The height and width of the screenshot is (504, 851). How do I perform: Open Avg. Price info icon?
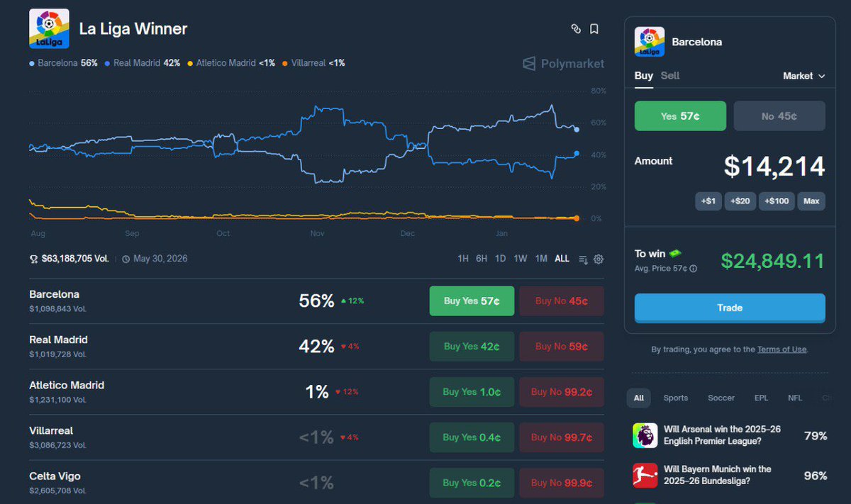(x=693, y=269)
